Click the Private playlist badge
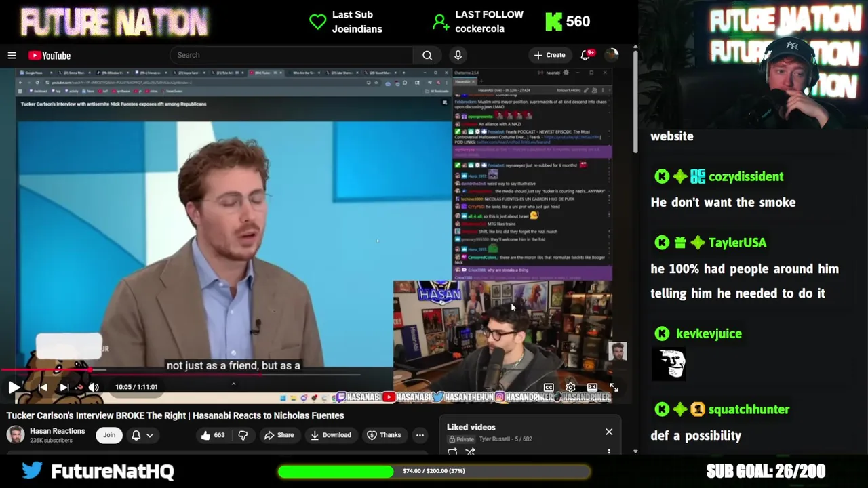 pyautogui.click(x=460, y=439)
